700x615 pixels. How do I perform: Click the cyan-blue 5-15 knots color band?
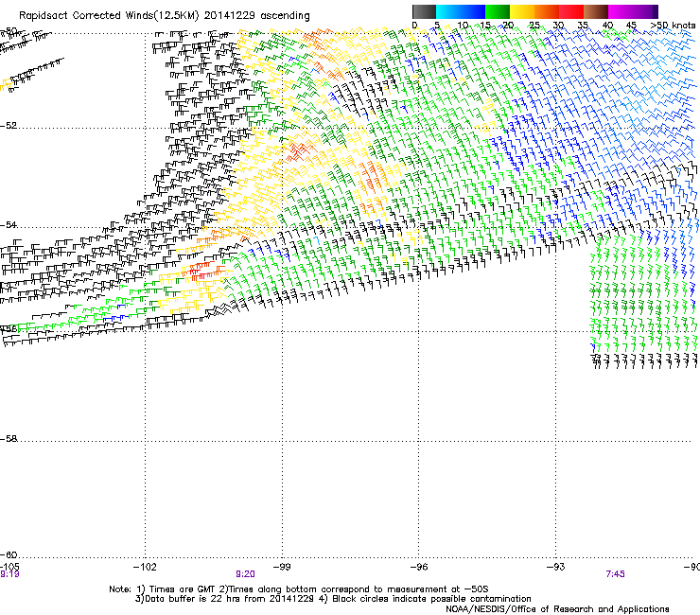[x=461, y=11]
